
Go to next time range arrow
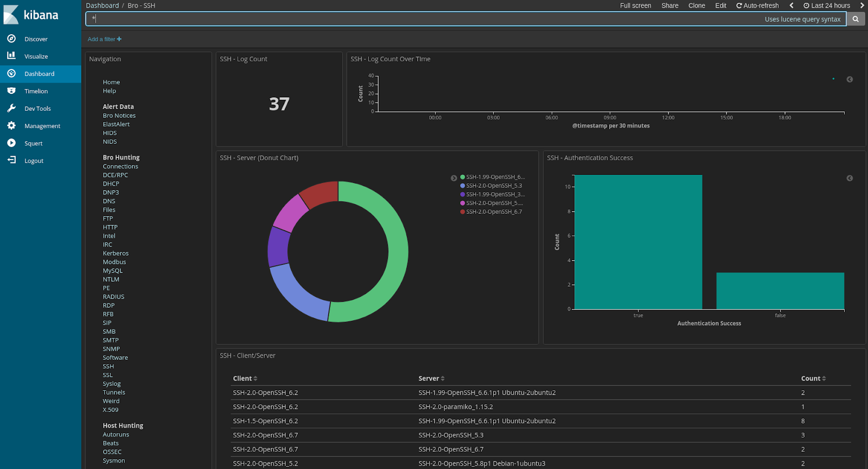(861, 5)
